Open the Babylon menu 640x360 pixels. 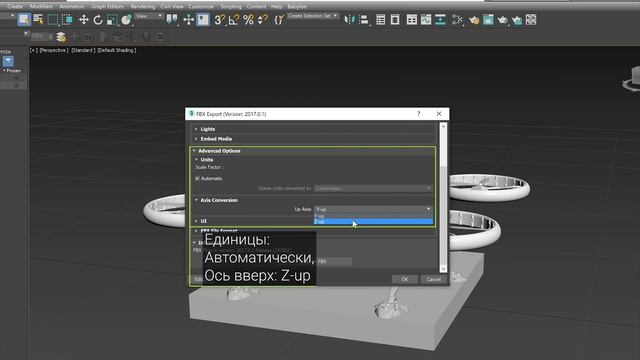(297, 7)
